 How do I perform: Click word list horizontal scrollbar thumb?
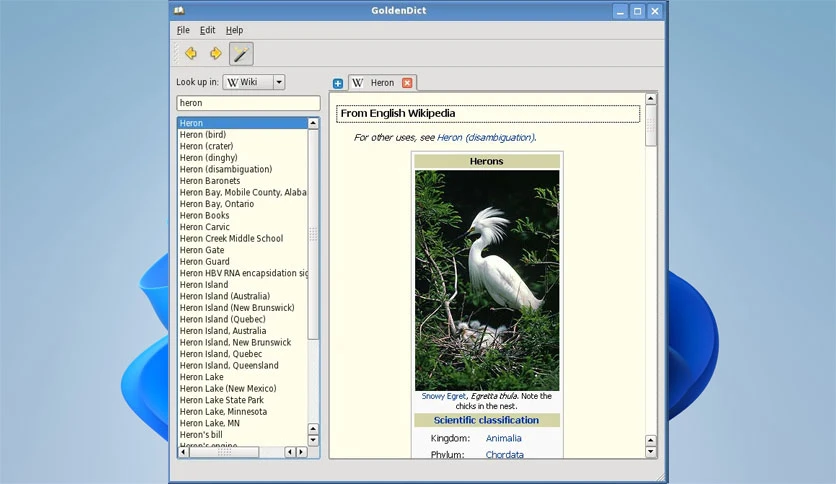click(x=224, y=452)
